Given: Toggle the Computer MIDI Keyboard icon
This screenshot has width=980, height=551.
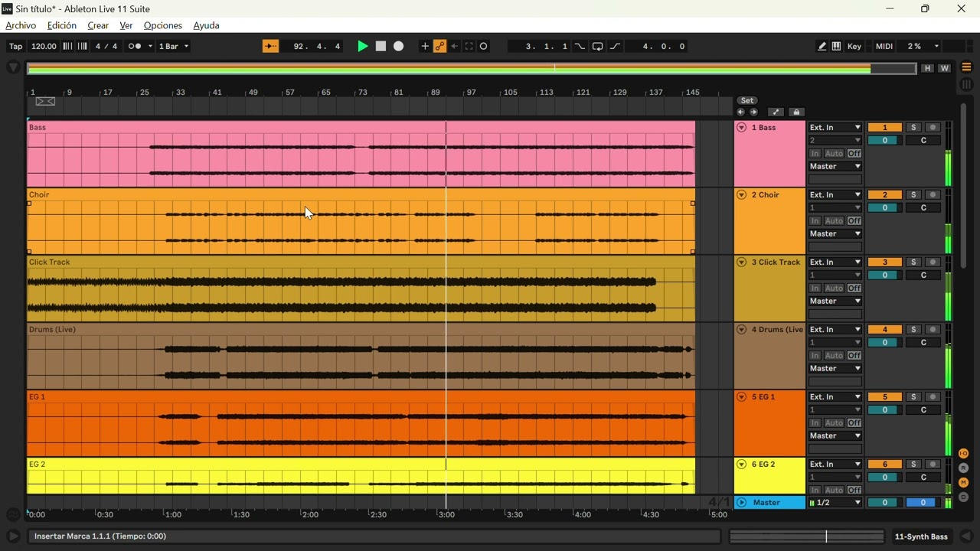Looking at the screenshot, I should click(x=836, y=47).
